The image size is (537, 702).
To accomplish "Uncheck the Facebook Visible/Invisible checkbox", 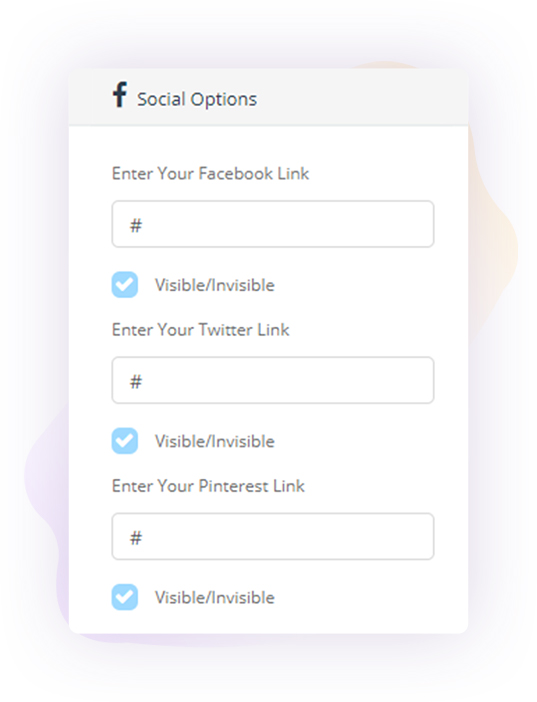I will tap(125, 284).
